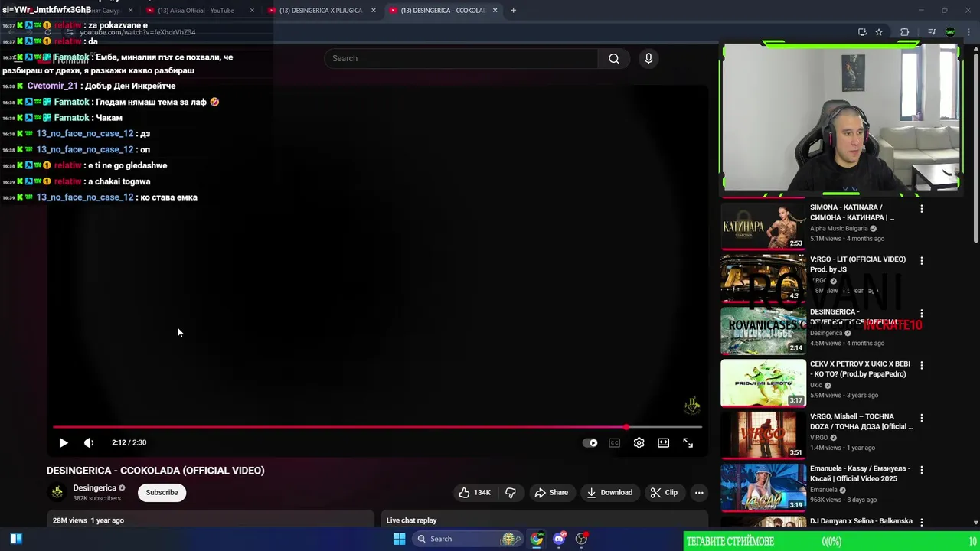Download the video

click(609, 492)
